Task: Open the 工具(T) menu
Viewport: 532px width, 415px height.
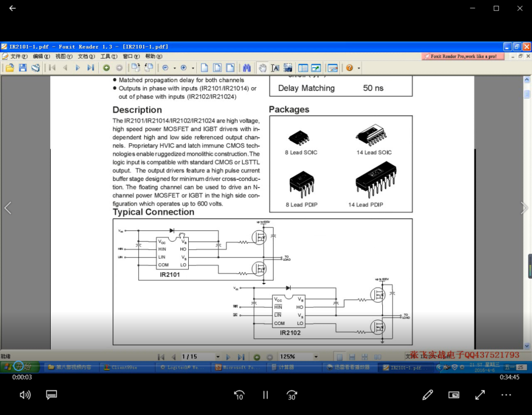Action: click(108, 56)
